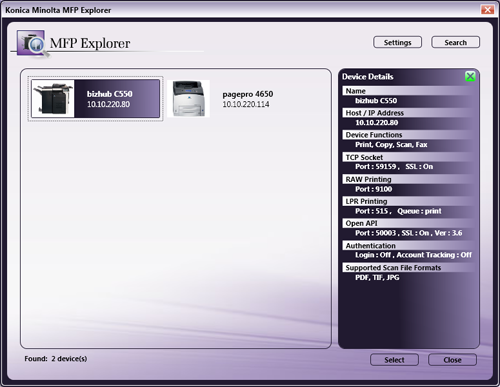Open the Settings button
Image resolution: width=500 pixels, height=387 pixels.
click(x=397, y=42)
